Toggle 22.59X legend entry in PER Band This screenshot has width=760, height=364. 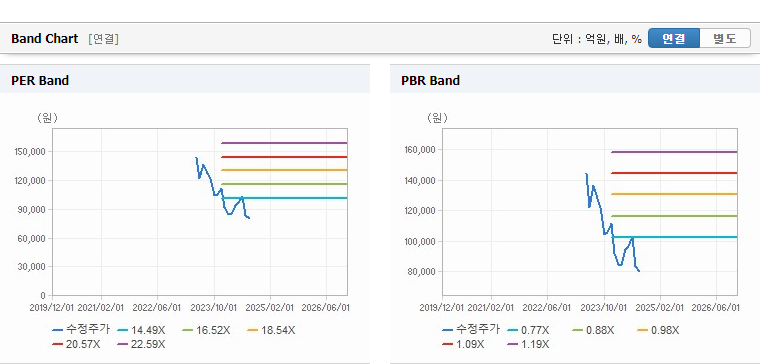[142, 344]
